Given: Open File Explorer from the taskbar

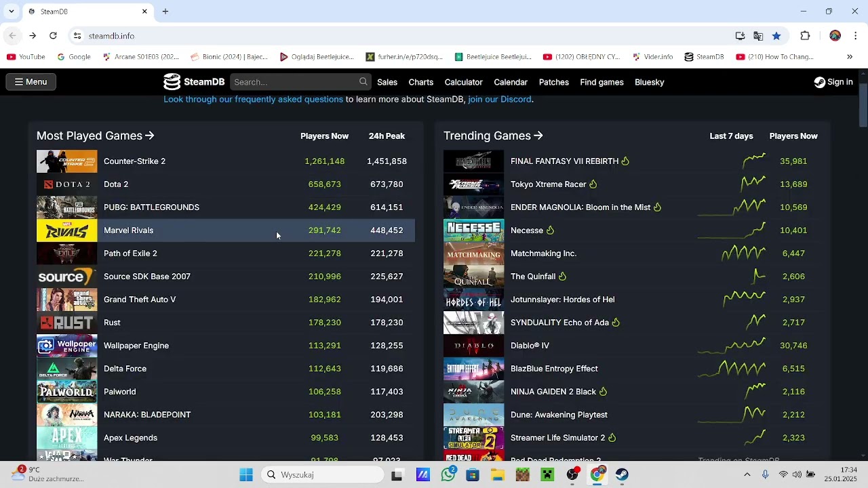Looking at the screenshot, I should [x=498, y=475].
